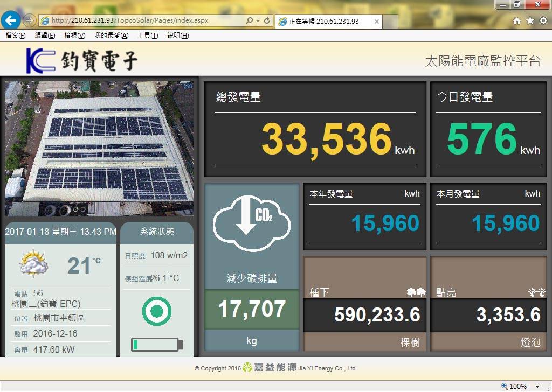Expand the zoom level dropdown arrow

click(x=537, y=386)
